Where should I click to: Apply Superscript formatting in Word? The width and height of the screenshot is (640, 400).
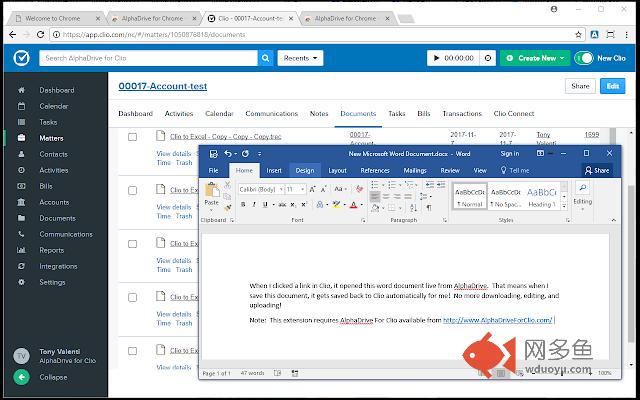[304, 204]
